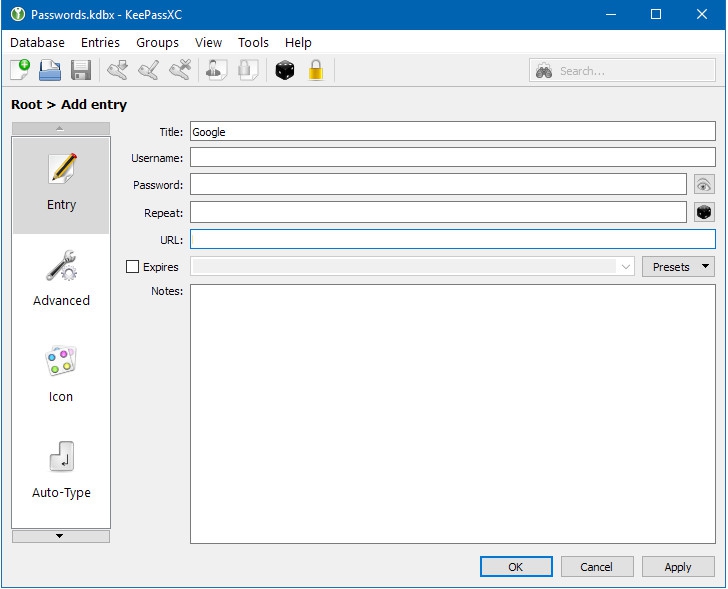Switch to the Icon section in sidebar
Image resolution: width=728 pixels, height=589 pixels.
(x=61, y=376)
